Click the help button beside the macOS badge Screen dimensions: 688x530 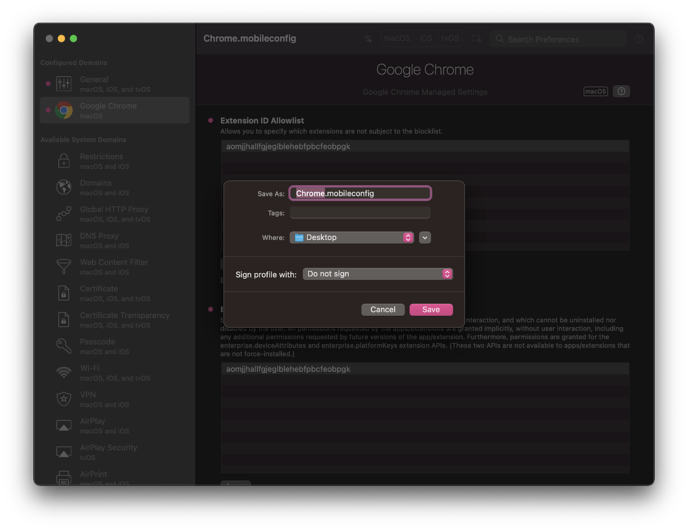coord(621,91)
